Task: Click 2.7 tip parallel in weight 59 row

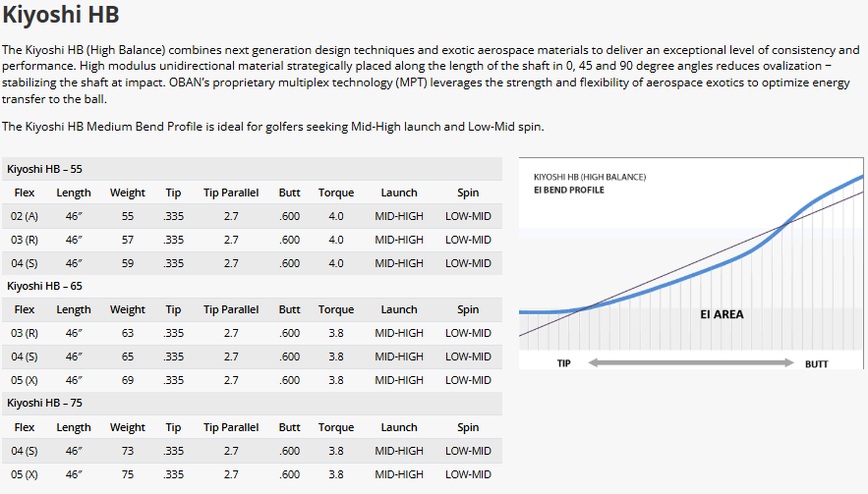Action: pyautogui.click(x=231, y=263)
